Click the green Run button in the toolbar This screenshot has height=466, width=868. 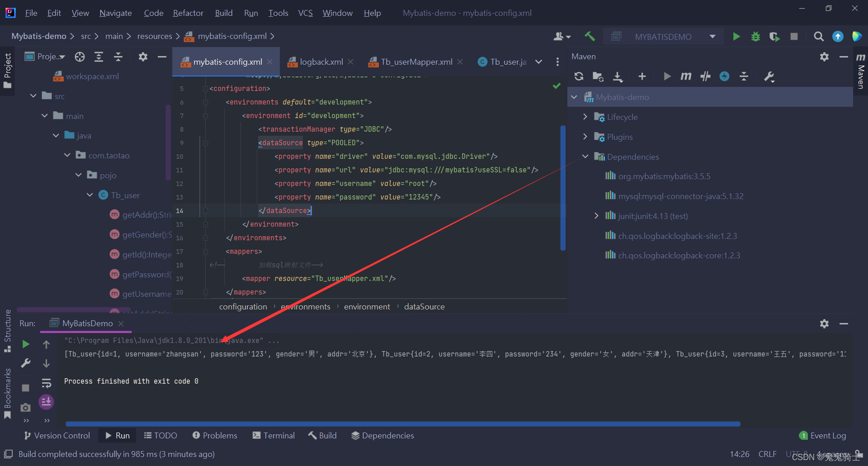point(736,37)
